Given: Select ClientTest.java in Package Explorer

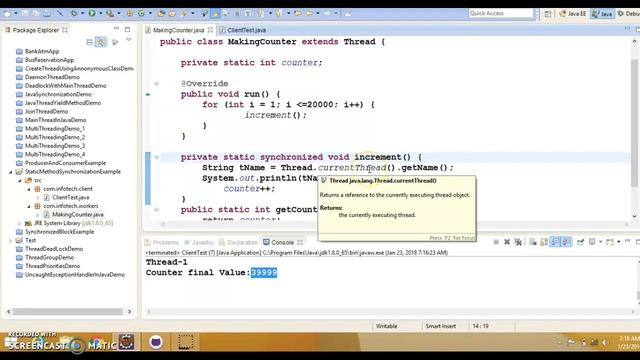Looking at the screenshot, I should tap(70, 197).
